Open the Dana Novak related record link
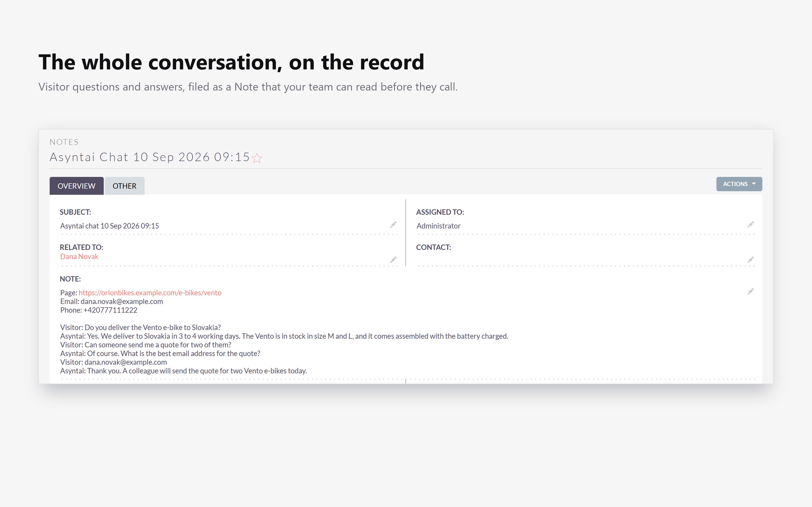 tap(79, 257)
